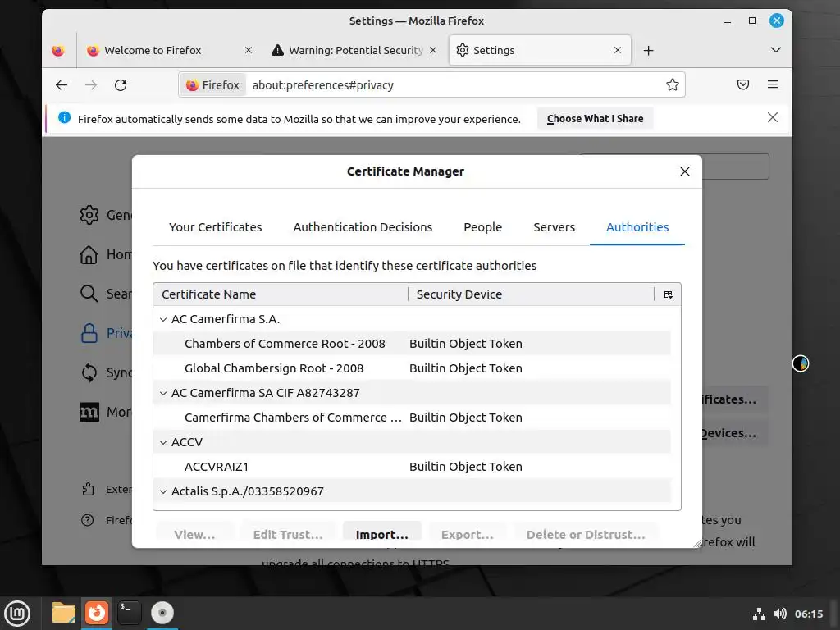Reload the page with the refresh icon
Screen dimensions: 840x630
[x=121, y=85]
